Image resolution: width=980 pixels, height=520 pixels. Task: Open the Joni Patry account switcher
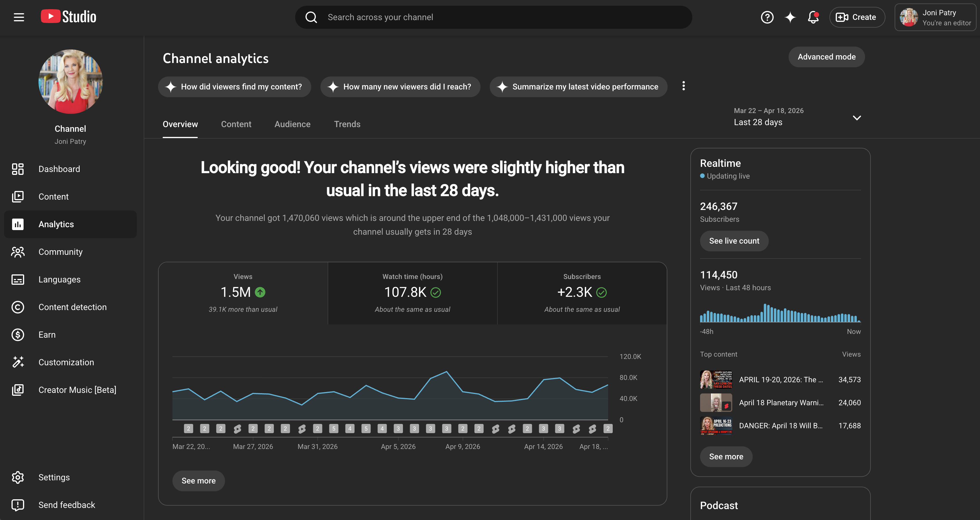(x=935, y=17)
